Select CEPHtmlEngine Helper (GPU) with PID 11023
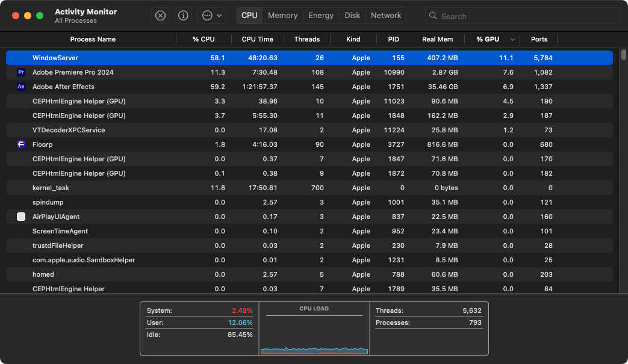Viewport: 628px width, 364px height. [x=309, y=101]
